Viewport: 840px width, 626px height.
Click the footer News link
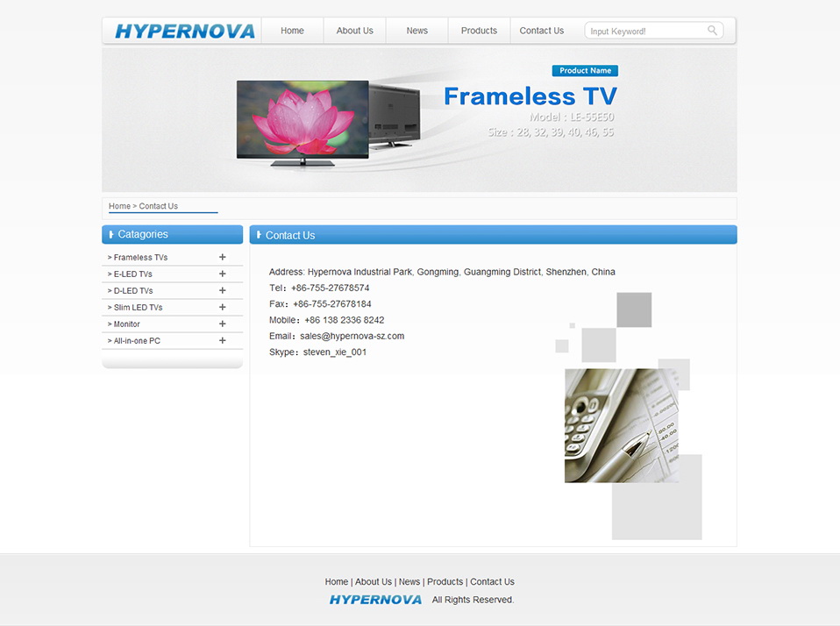tap(409, 581)
